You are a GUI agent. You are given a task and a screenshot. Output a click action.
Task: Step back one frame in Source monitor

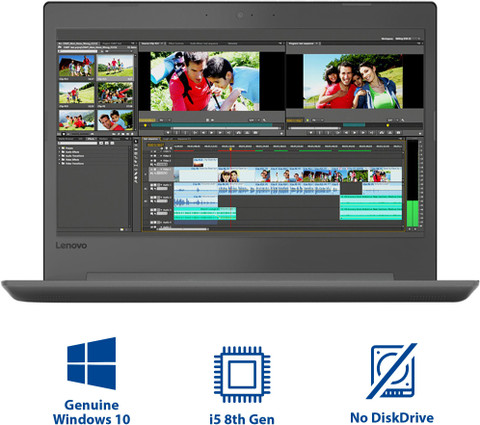point(203,133)
